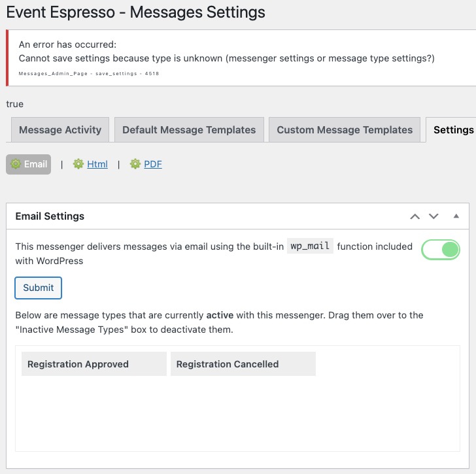Viewport: 476px width, 474px height.
Task: Click the wp_mail code label
Action: point(311,246)
